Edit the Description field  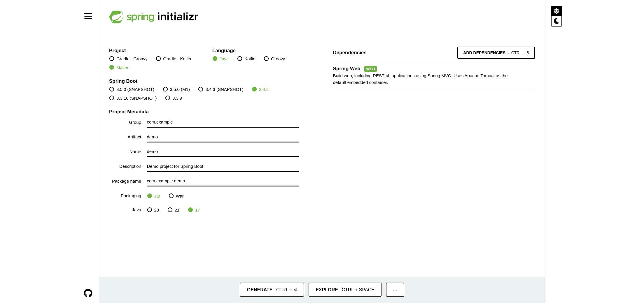click(223, 167)
